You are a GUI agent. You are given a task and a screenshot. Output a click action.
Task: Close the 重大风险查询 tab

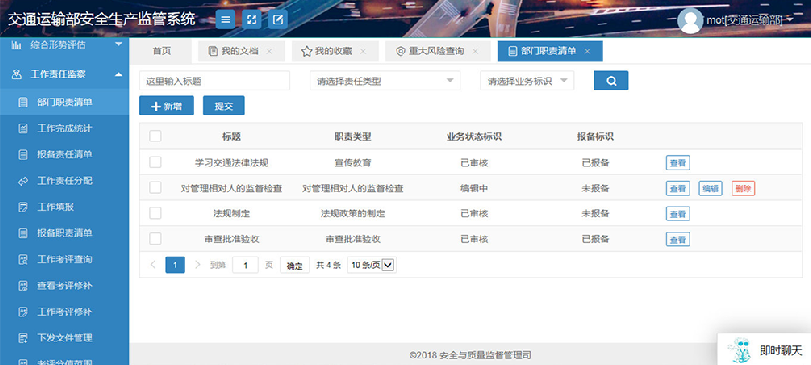pos(474,51)
